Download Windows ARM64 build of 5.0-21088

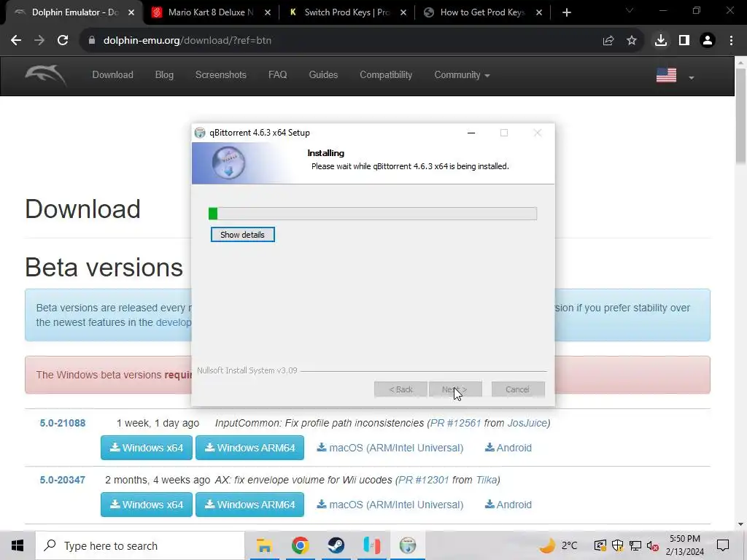(x=249, y=448)
